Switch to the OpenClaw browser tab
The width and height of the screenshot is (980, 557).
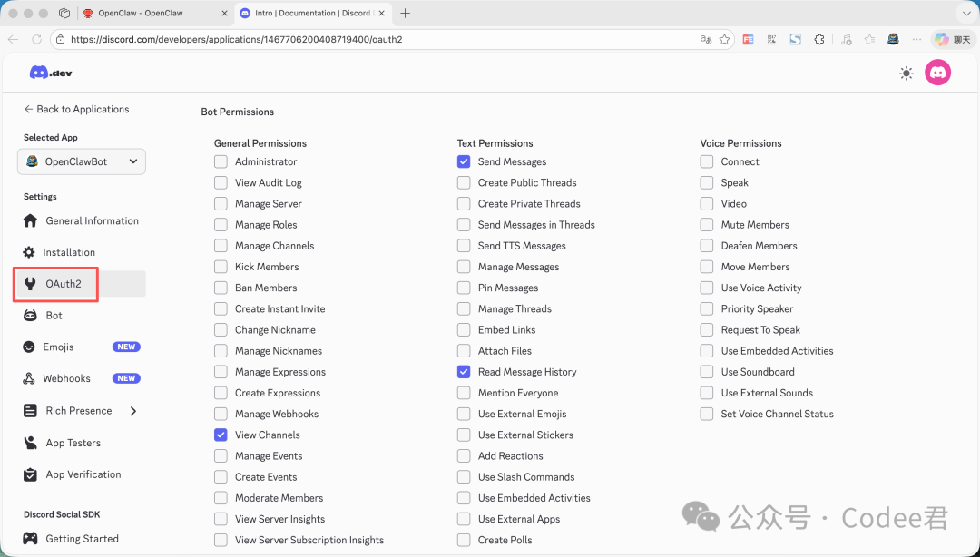click(153, 13)
